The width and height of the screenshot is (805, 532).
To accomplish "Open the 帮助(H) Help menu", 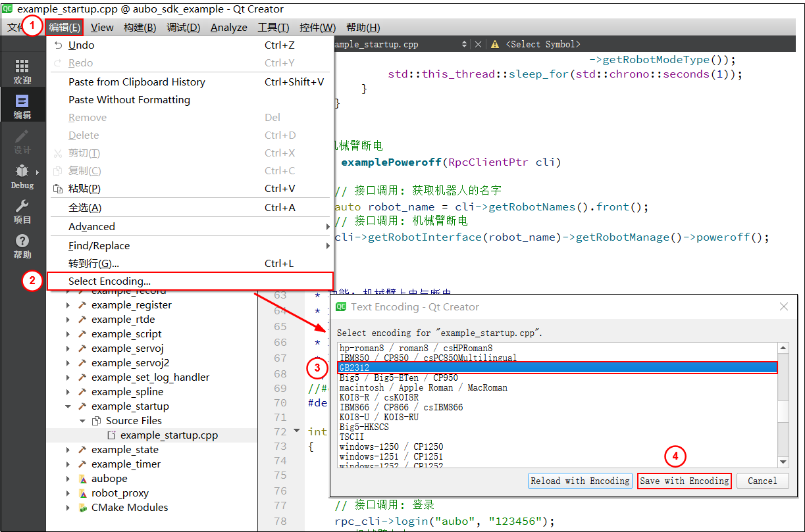I will coord(363,27).
